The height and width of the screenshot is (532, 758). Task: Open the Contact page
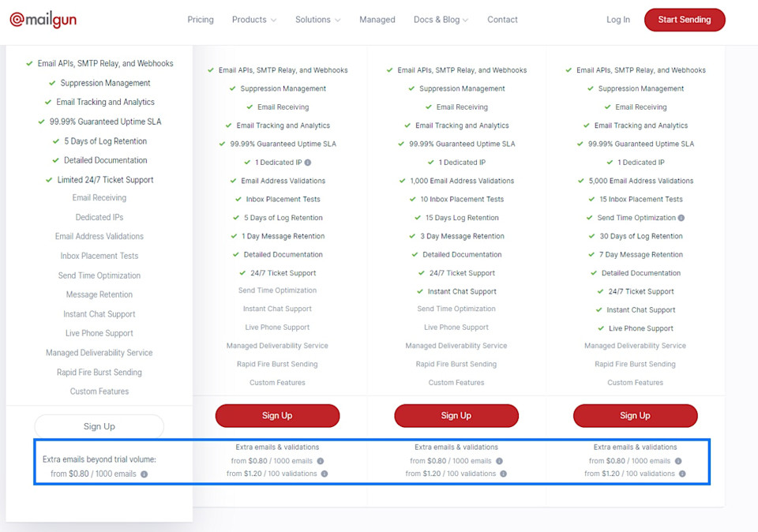(502, 20)
